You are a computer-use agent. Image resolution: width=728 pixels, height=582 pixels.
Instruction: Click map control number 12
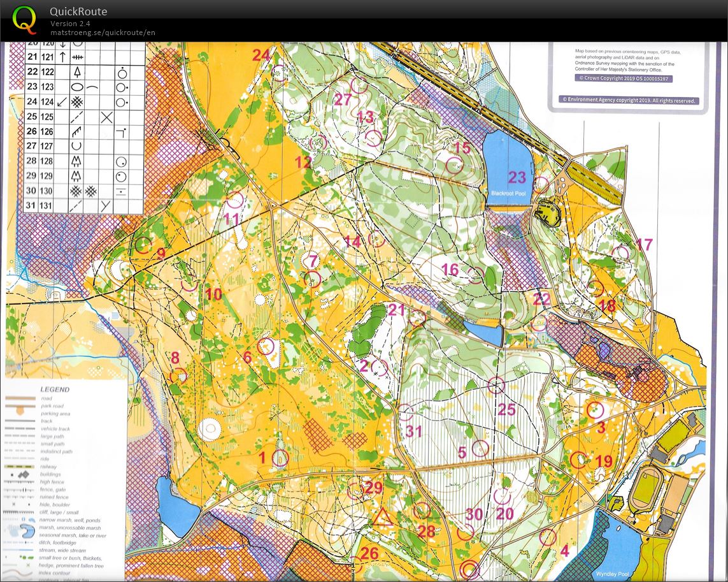point(303,162)
